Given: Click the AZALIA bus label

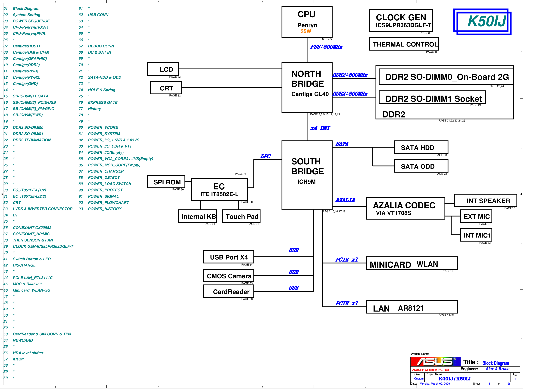Looking at the screenshot, I should 345,200.
